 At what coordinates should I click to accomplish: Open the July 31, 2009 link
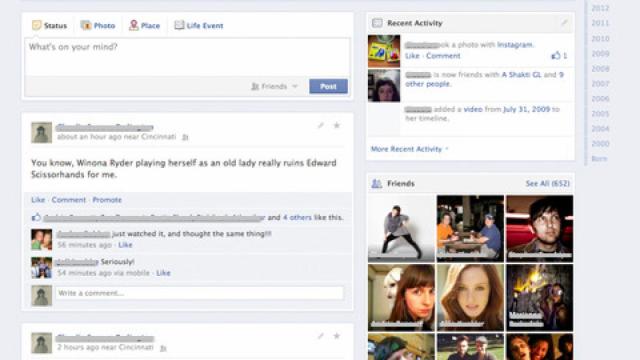[x=527, y=109]
